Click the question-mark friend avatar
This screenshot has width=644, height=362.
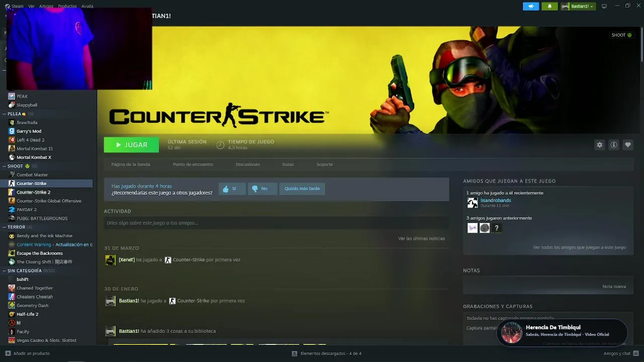(497, 228)
